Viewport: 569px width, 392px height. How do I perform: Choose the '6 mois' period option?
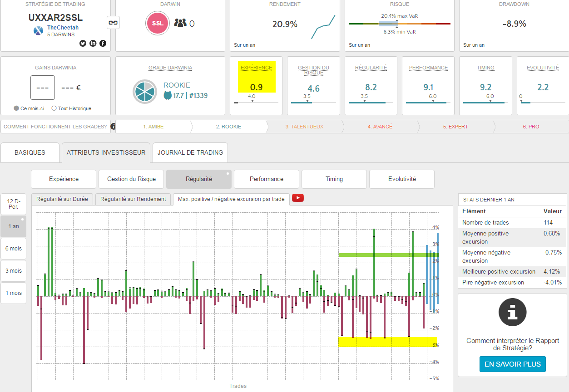(x=14, y=248)
